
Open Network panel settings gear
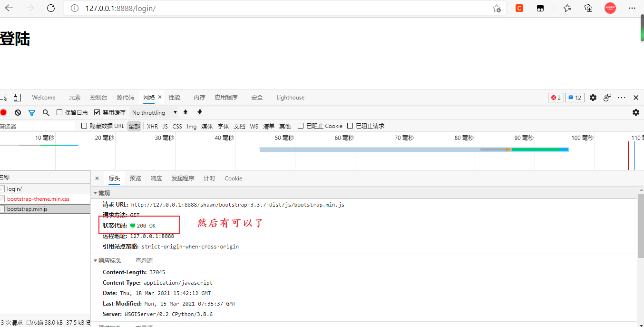click(636, 112)
